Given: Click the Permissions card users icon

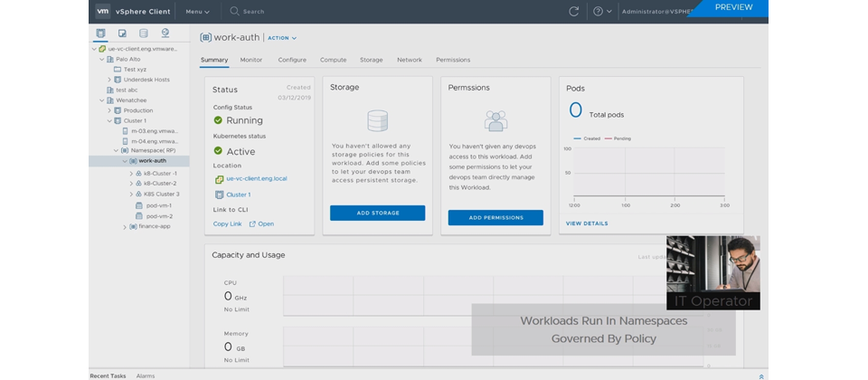Looking at the screenshot, I should tap(495, 120).
